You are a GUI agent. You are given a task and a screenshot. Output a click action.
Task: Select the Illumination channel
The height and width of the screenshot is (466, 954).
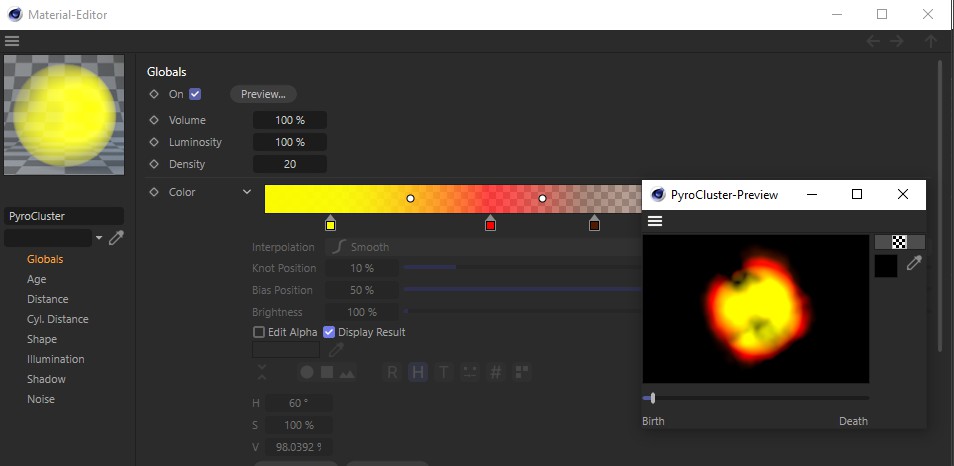click(x=55, y=360)
